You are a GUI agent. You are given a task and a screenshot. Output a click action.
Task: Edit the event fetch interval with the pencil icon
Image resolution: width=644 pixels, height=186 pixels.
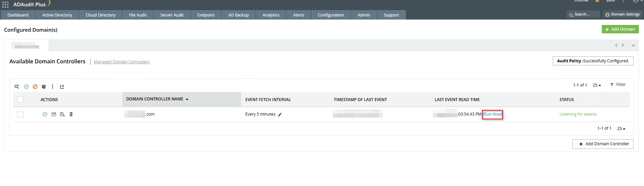point(280,115)
